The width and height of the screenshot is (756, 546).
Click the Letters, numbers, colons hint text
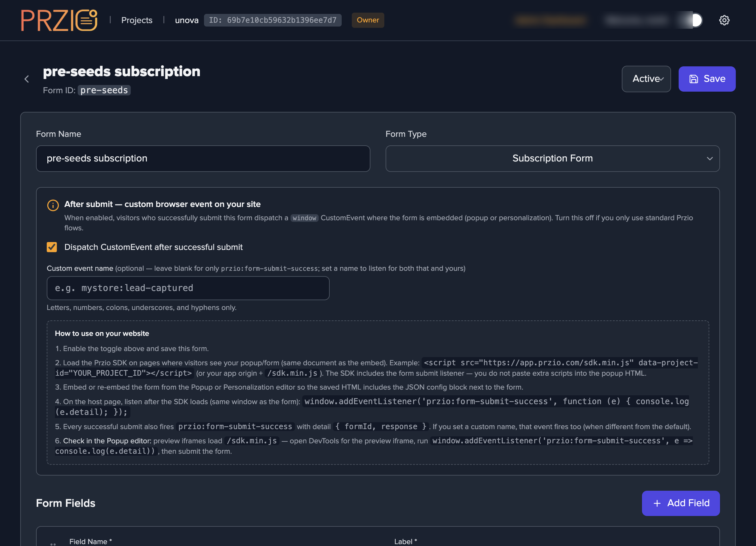click(142, 307)
